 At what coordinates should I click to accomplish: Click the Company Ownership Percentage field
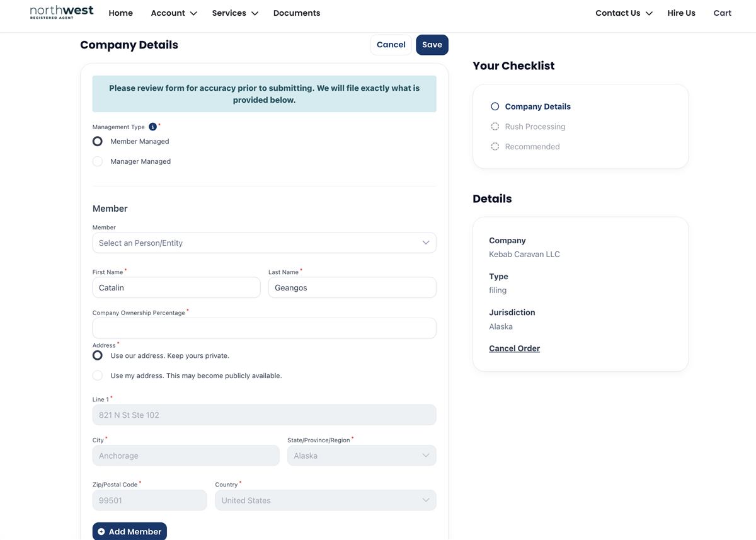click(x=264, y=328)
